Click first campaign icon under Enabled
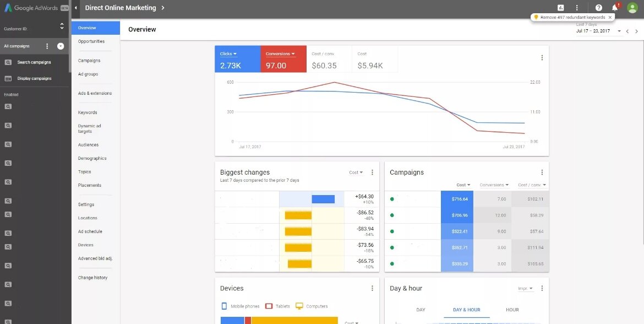The width and height of the screenshot is (644, 324). click(x=8, y=106)
